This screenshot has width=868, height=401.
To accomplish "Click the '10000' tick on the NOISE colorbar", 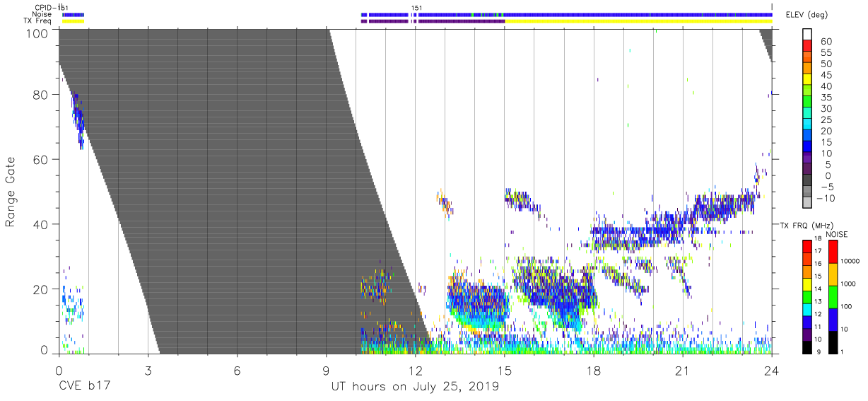I will pyautogui.click(x=850, y=262).
